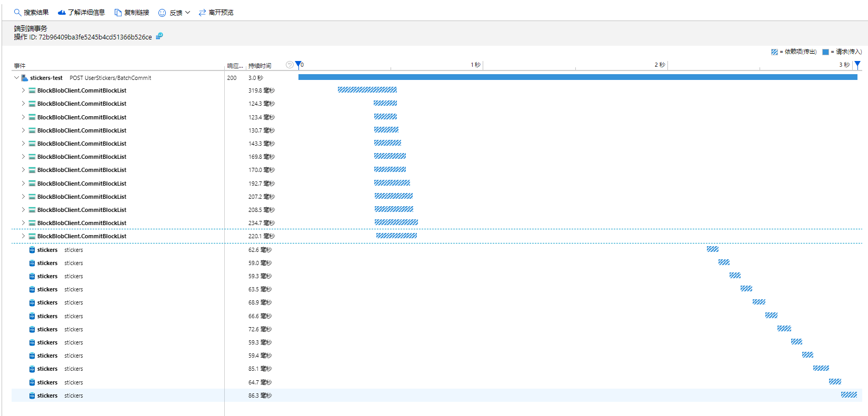Click the SQL icon of the 62.6 毫秒 stickers row

(32, 250)
